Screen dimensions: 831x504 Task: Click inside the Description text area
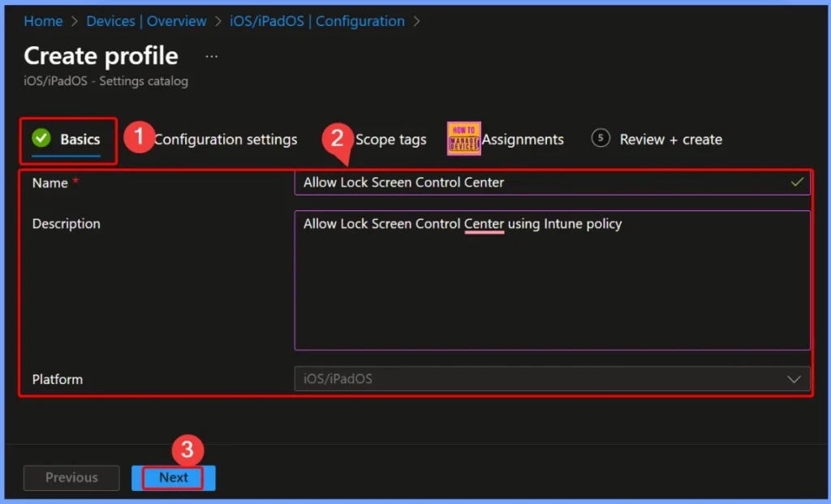[552, 276]
